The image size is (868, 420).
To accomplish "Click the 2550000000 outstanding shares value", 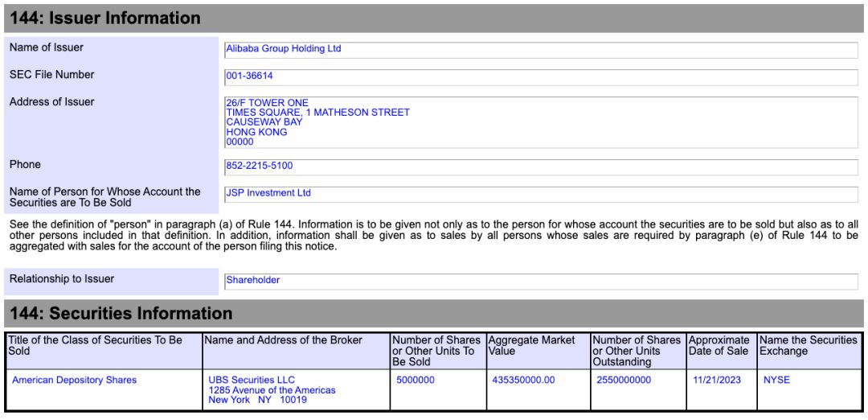I will coord(624,381).
